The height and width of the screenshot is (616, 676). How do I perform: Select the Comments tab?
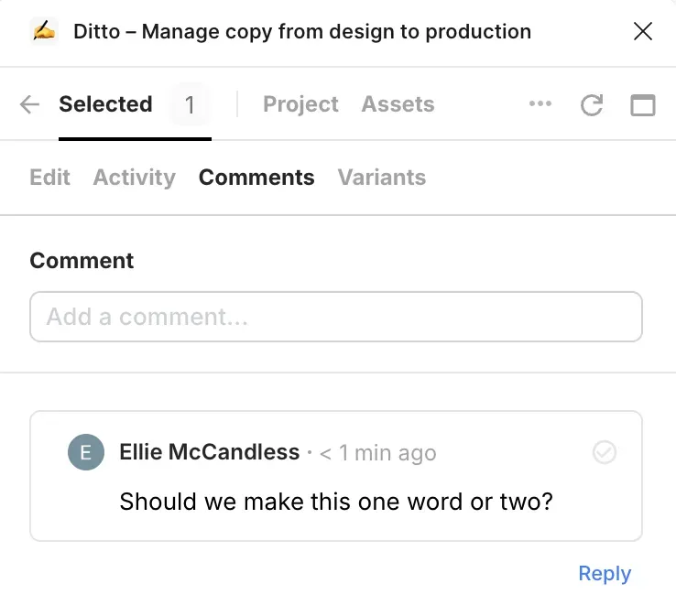(x=256, y=177)
